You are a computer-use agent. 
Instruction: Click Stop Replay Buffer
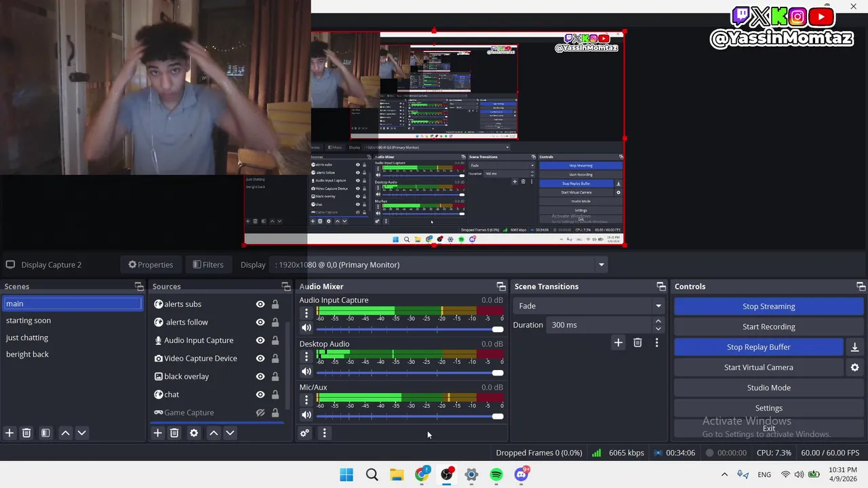(759, 347)
